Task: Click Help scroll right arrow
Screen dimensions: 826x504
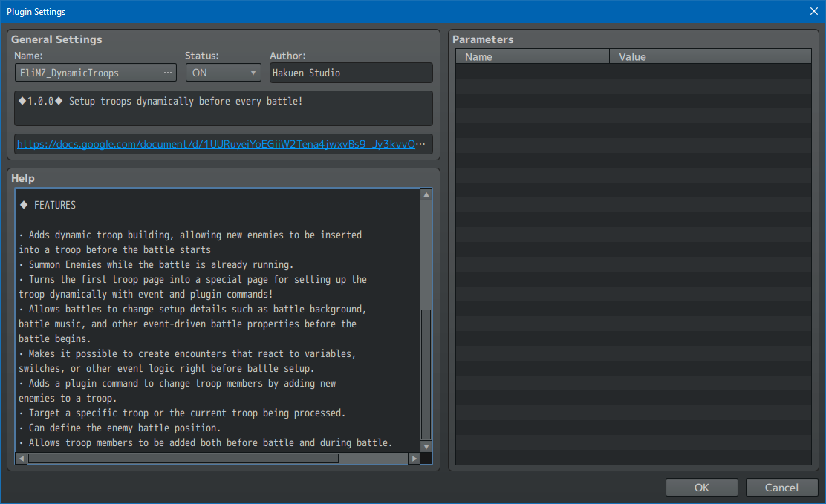Action: point(414,459)
